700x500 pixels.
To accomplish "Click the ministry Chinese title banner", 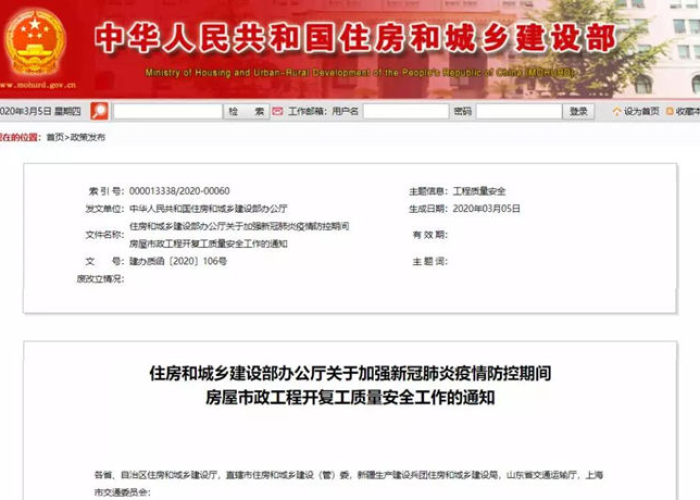I will 356,38.
